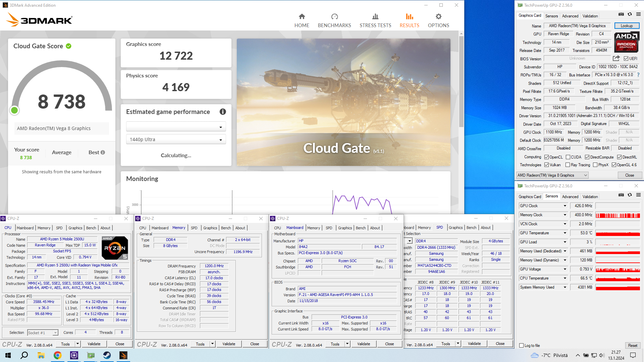
Task: Open the hamburger menu in GPU-Z Sensors window
Action: point(638,195)
